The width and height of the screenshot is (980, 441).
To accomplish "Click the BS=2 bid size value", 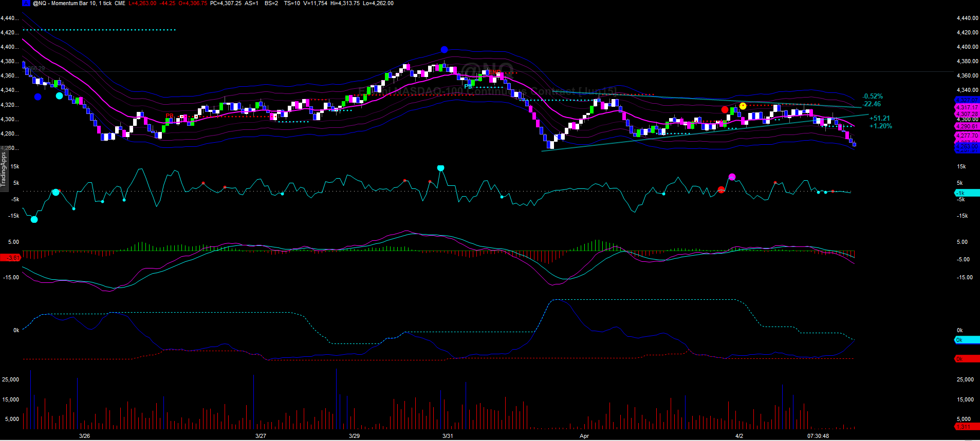I will 271,3.
